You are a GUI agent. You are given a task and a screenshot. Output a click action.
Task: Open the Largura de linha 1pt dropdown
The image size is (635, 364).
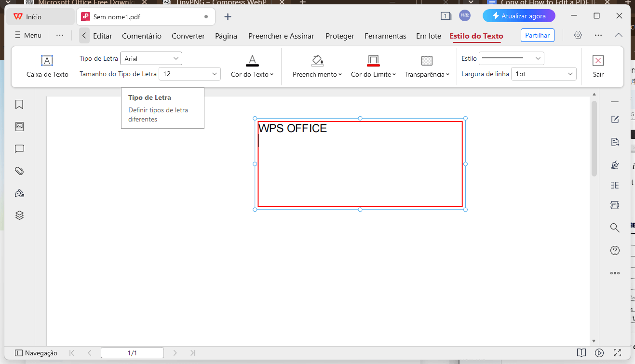[x=544, y=74]
